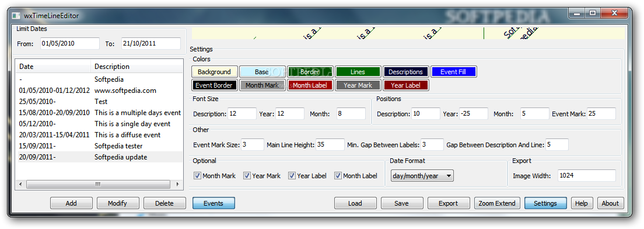Click the To date field
Image resolution: width=644 pixels, height=229 pixels.
[x=151, y=44]
